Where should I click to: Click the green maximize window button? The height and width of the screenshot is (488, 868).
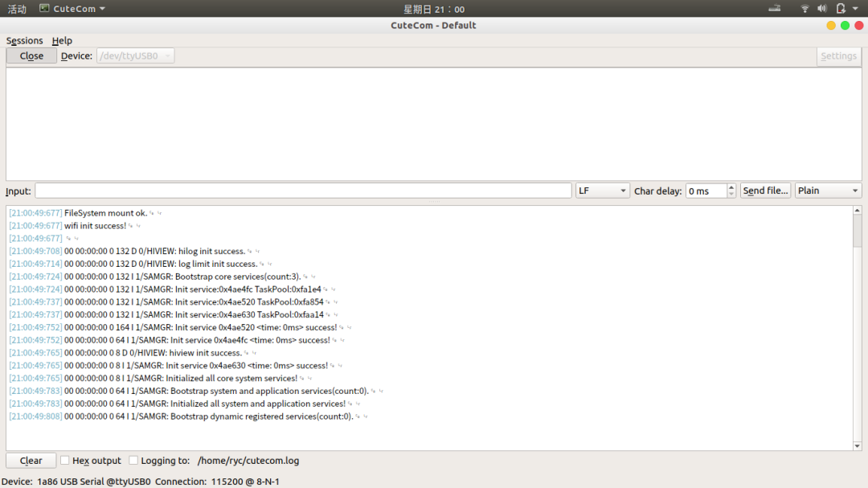(x=845, y=26)
